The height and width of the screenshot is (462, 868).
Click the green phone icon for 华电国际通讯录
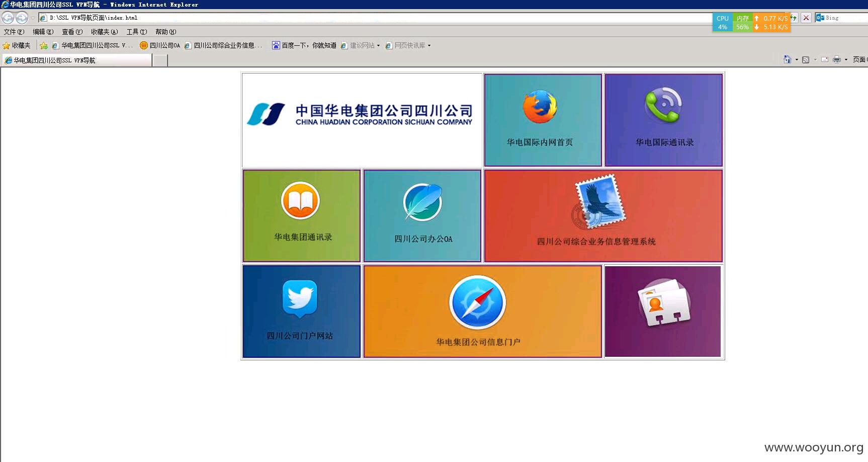pos(664,106)
